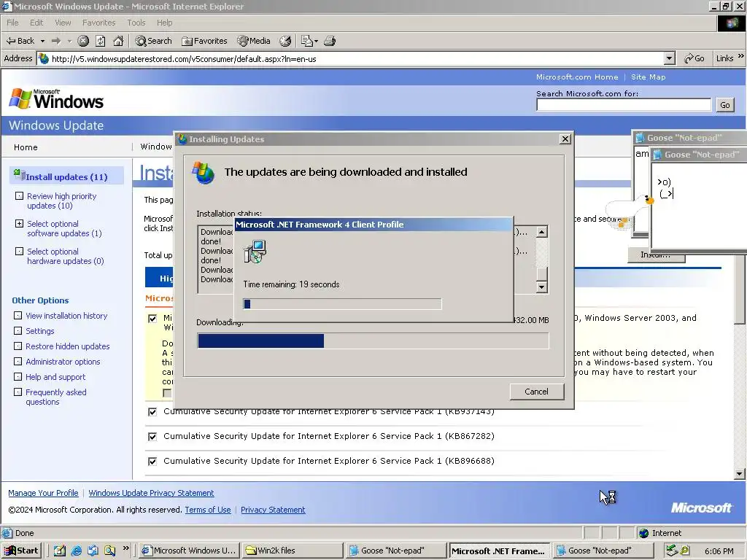The image size is (747, 560).
Task: Expand the Links toolbar chevron
Action: click(741, 56)
